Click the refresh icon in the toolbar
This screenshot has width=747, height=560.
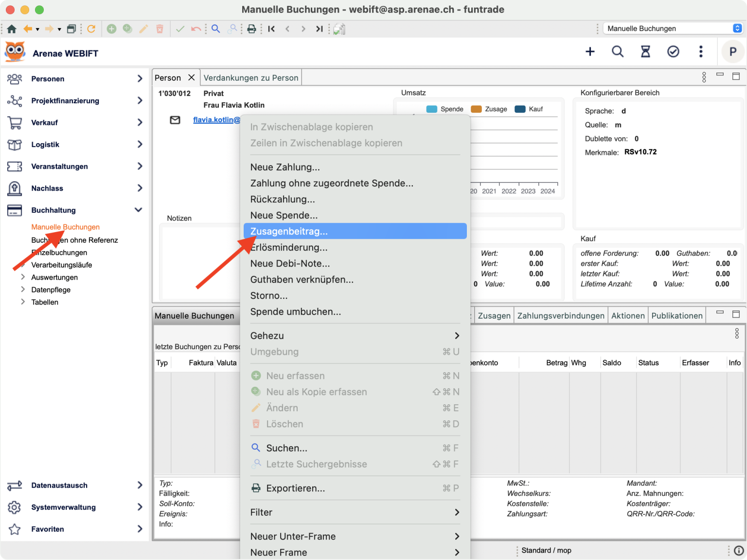[x=91, y=29]
